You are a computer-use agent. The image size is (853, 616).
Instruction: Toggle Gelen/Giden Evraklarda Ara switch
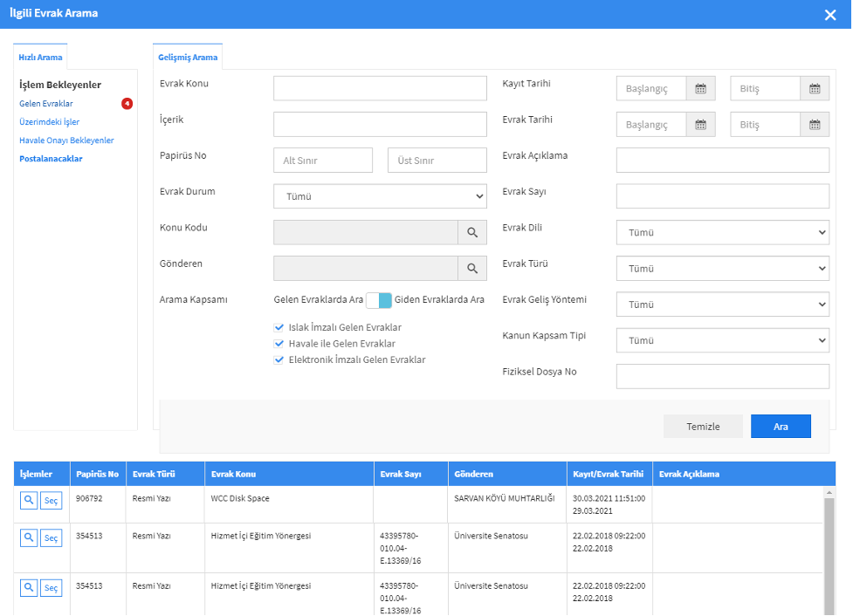[x=379, y=300]
